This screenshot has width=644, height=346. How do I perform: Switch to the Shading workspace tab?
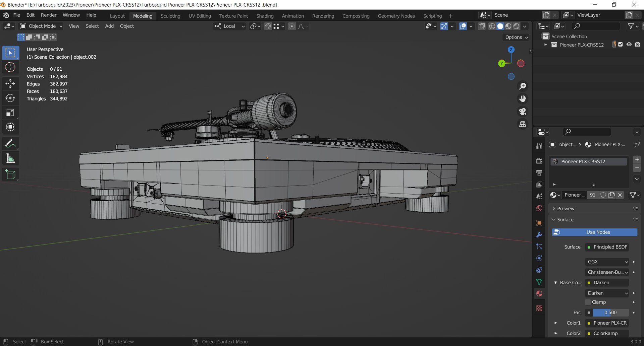click(x=265, y=16)
